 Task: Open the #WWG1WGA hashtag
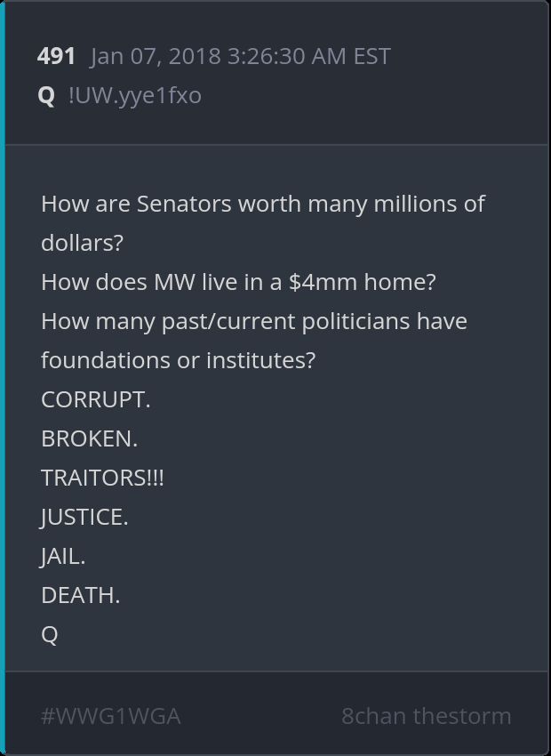(110, 716)
